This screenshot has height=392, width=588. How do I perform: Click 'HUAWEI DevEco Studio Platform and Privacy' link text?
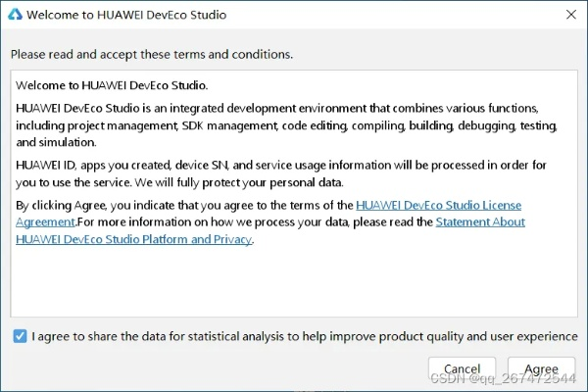133,239
